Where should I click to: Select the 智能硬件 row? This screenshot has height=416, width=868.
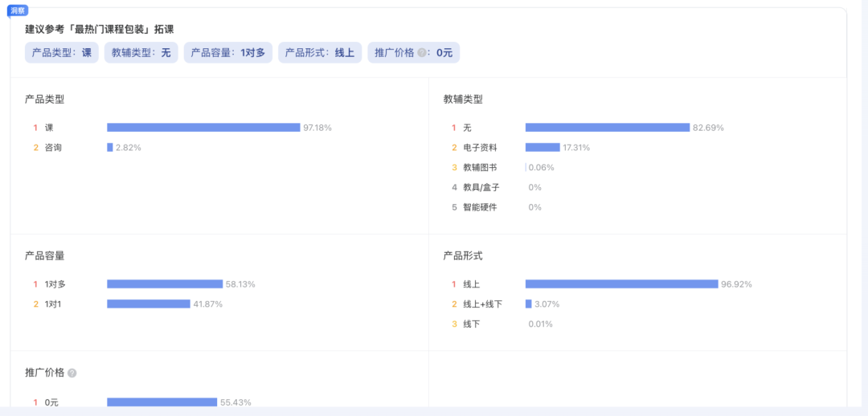tap(480, 207)
